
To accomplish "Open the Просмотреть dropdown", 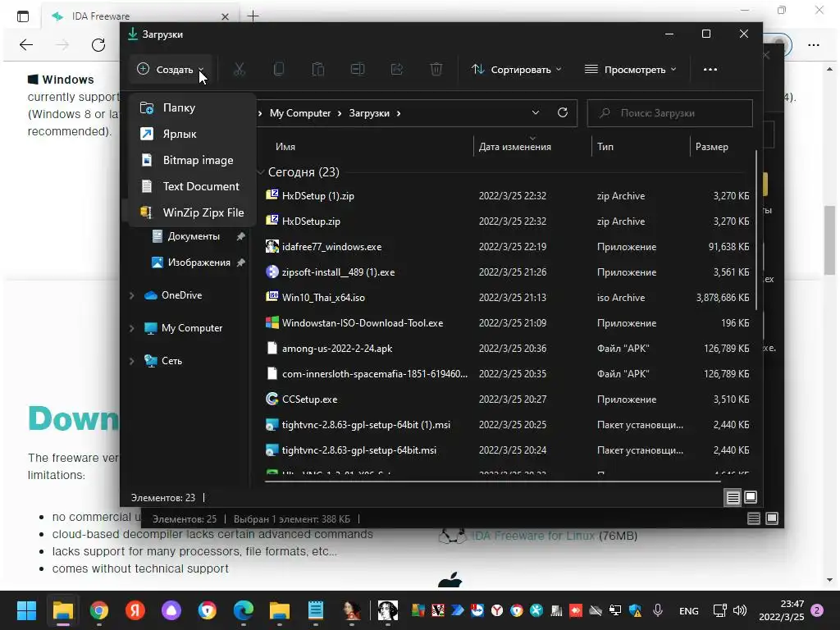I will click(x=631, y=69).
